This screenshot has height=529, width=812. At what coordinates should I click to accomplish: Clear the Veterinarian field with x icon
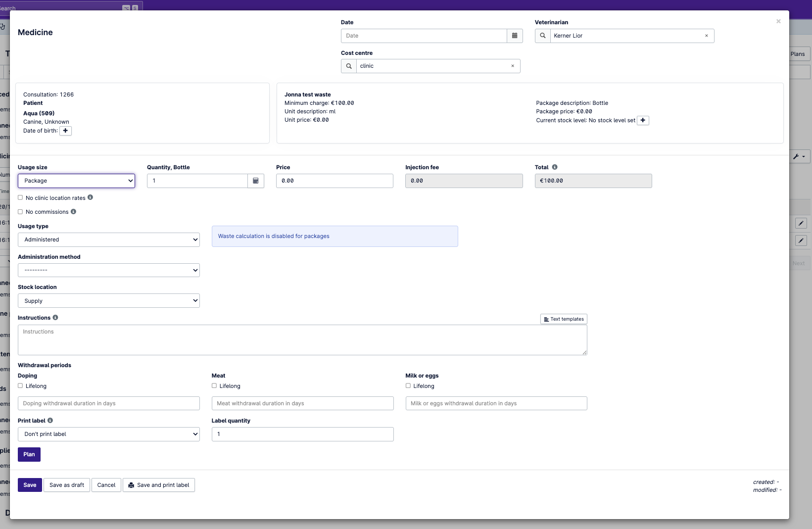coord(706,36)
